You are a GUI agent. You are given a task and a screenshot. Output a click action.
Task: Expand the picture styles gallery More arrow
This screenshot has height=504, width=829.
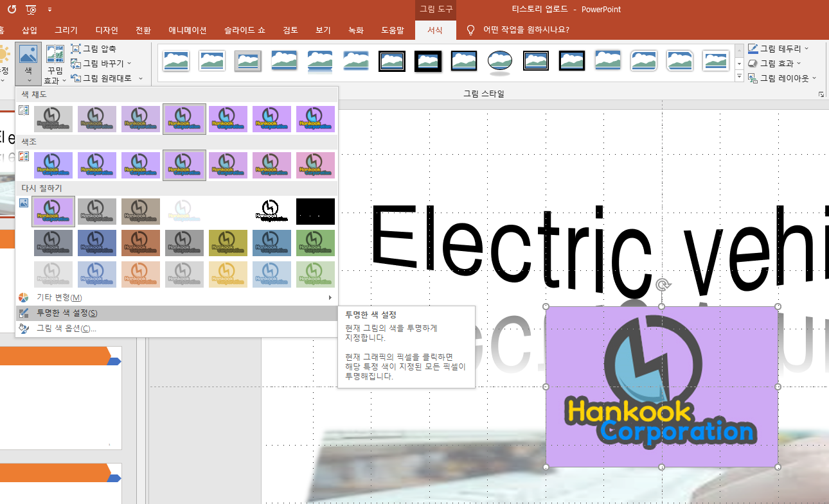pyautogui.click(x=739, y=77)
